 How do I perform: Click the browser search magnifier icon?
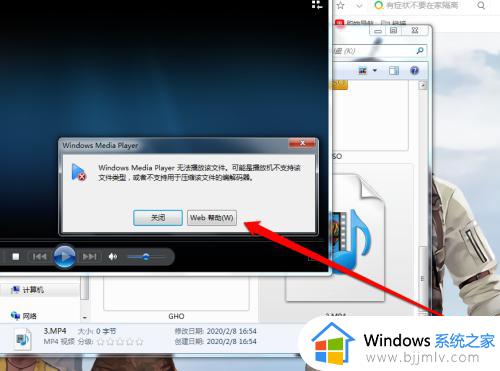[481, 5]
